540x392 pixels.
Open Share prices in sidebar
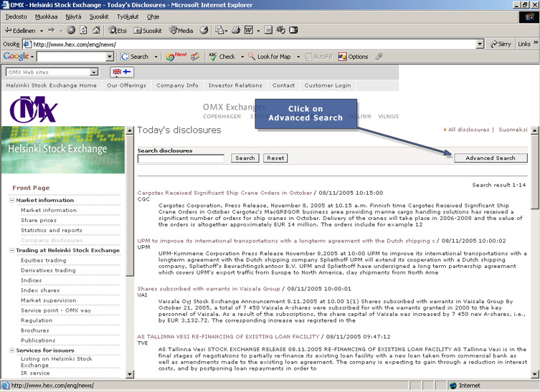pos(39,220)
